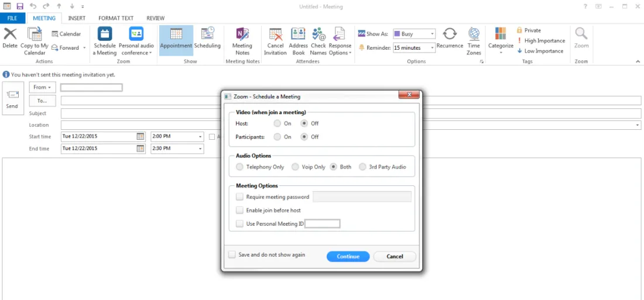Click the Zoom magnifier icon
644x300 pixels.
click(581, 34)
